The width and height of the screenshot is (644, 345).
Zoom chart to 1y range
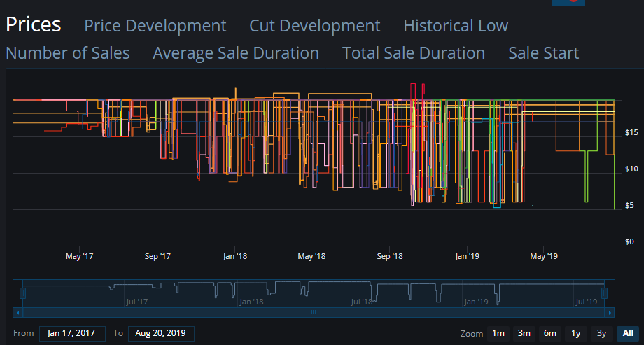(575, 333)
